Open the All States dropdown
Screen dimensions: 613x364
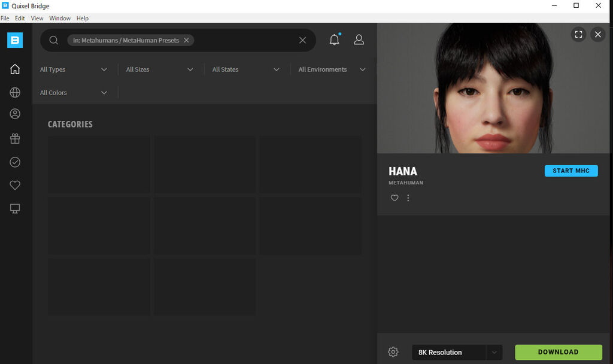coord(246,69)
